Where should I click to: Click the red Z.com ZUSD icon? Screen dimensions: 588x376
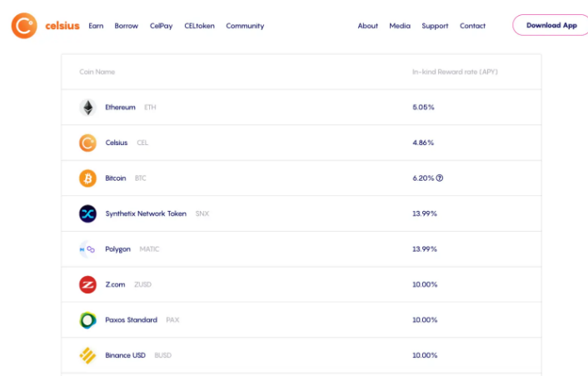(x=87, y=285)
